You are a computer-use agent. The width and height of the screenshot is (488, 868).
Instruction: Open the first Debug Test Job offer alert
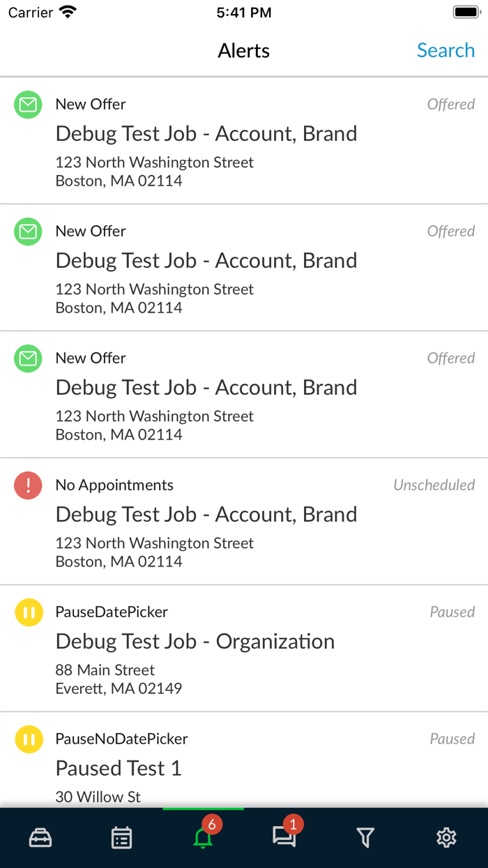pos(206,134)
